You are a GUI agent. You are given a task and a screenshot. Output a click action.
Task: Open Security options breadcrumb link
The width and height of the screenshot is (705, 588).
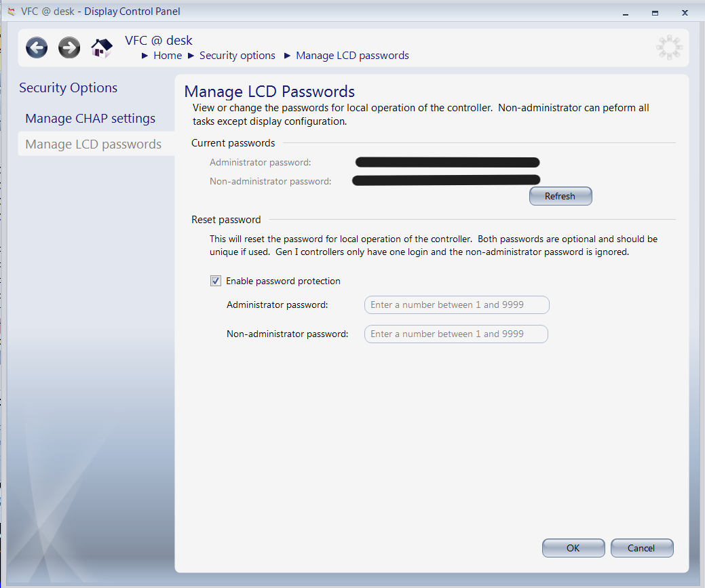[237, 56]
